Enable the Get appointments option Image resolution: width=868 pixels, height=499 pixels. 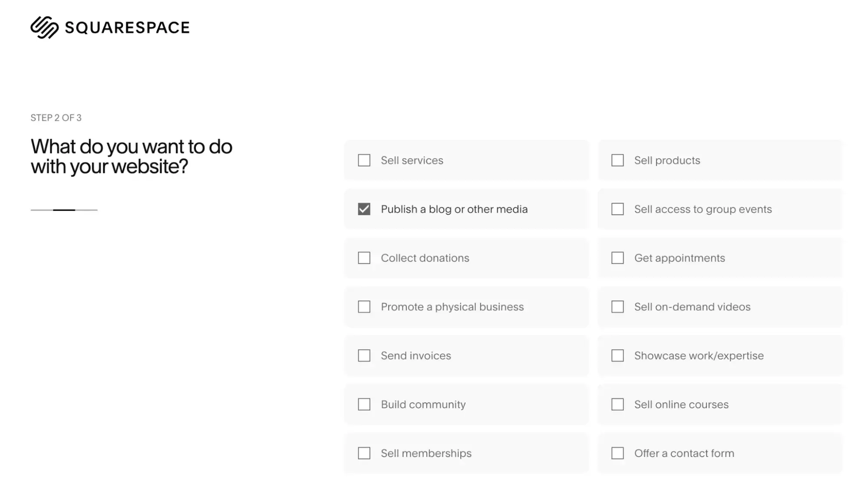[x=617, y=258]
